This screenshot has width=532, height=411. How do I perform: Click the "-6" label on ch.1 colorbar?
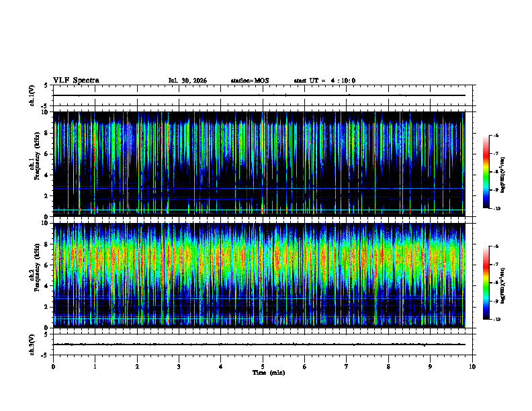496,135
